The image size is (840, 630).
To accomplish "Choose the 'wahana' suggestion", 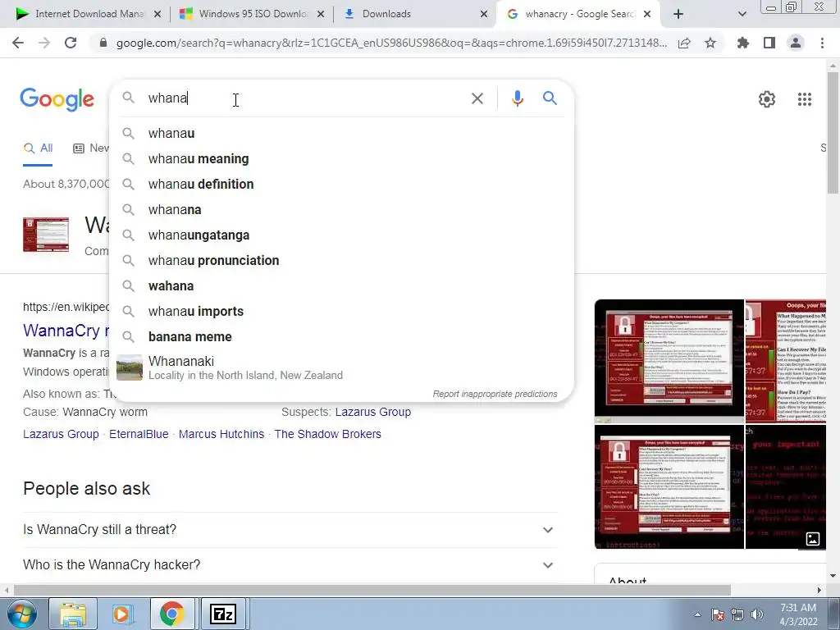I will 342,286.
